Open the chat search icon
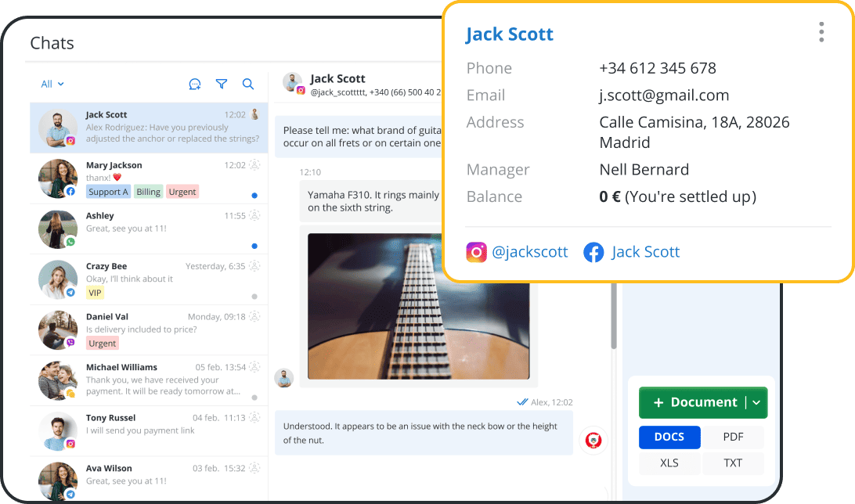 pyautogui.click(x=249, y=84)
